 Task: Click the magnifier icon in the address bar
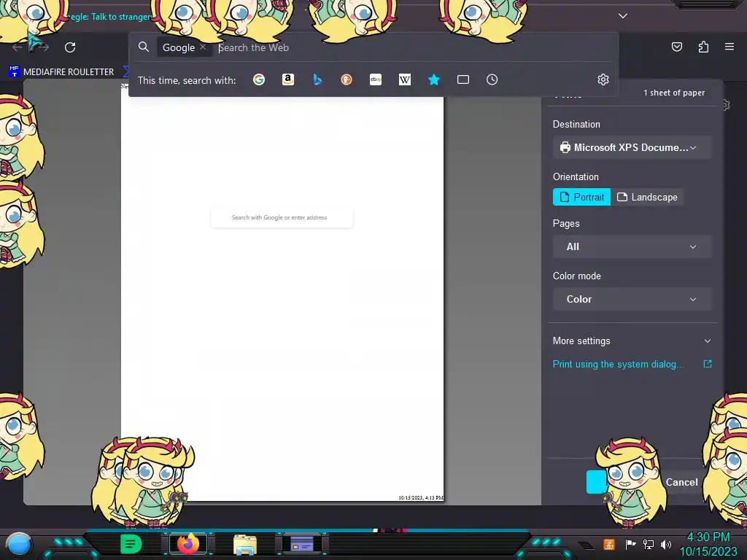coord(144,47)
